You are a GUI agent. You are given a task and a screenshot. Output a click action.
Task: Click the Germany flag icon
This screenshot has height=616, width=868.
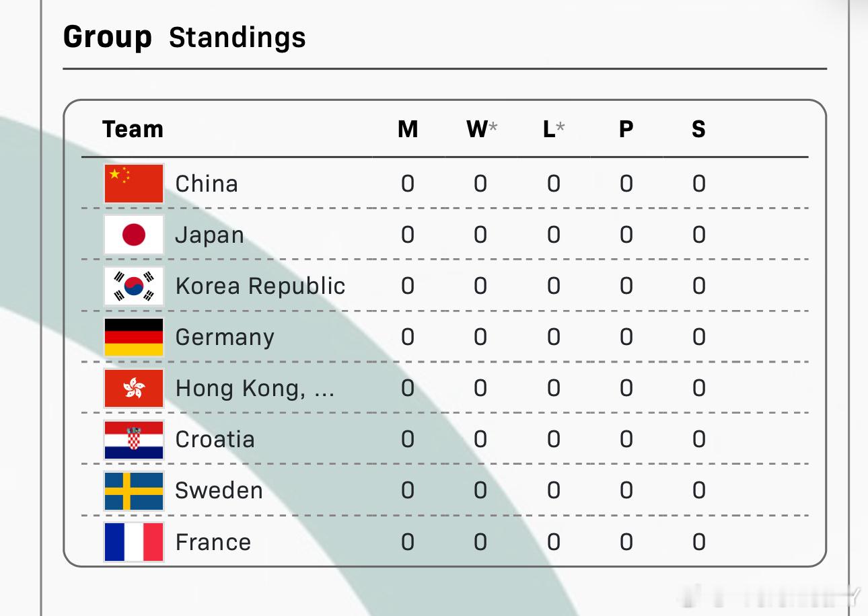(134, 337)
